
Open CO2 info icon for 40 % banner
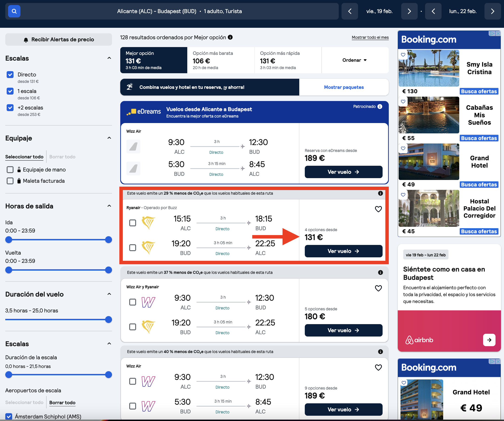click(380, 352)
